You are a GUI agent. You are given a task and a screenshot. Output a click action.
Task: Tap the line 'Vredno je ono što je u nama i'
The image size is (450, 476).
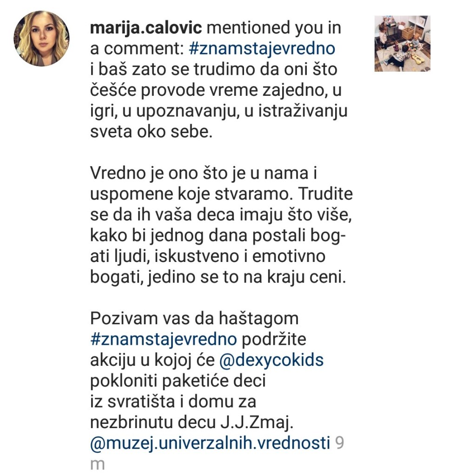tap(204, 174)
